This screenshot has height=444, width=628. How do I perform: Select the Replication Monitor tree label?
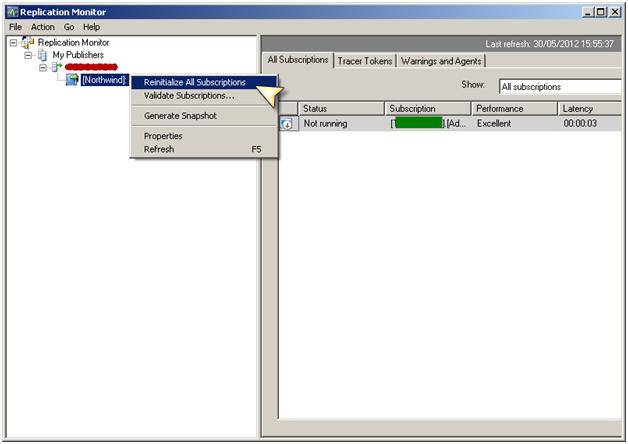[73, 42]
